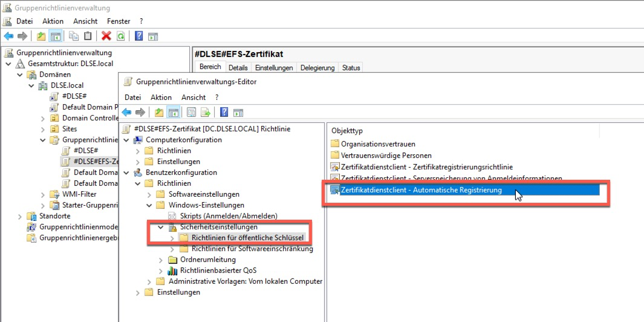This screenshot has height=322, width=644.
Task: Expand Richtlinien für Softwareeinschränkung node
Action: tap(172, 249)
